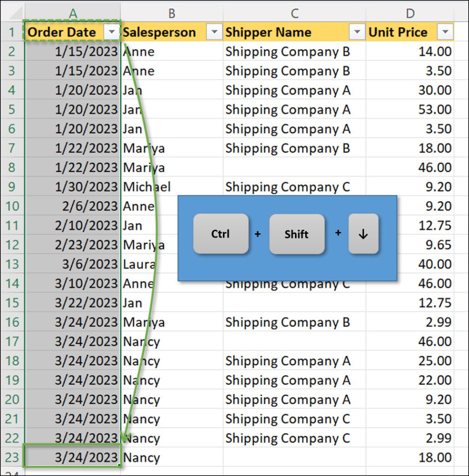Open the Salesperson filter dropdown
Image resolution: width=469 pixels, height=476 pixels.
214,32
